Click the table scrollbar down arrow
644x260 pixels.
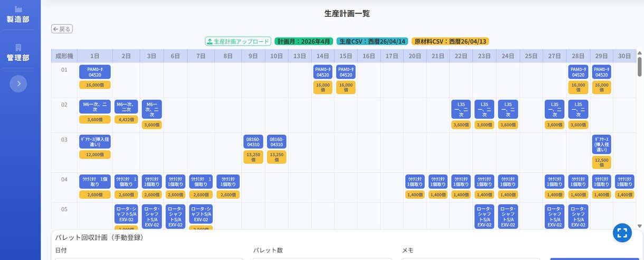coord(640,226)
